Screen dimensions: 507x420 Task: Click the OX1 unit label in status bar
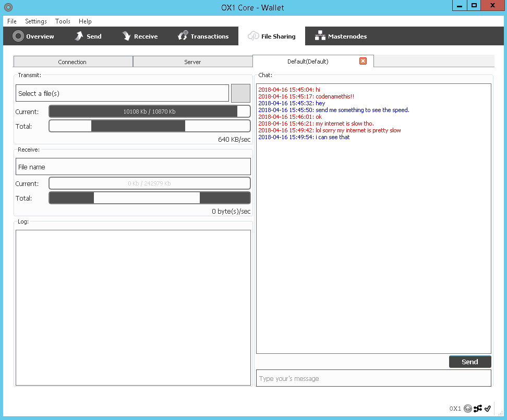(455, 409)
